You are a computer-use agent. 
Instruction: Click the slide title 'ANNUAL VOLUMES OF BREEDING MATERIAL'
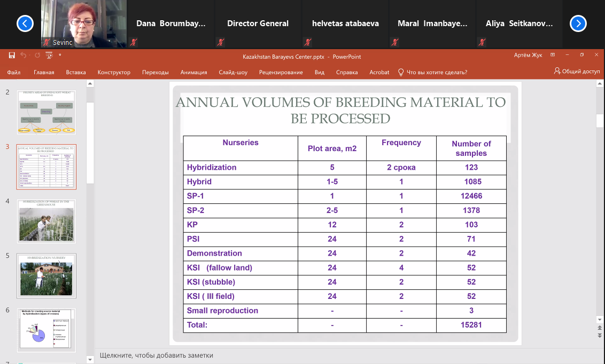(340, 110)
